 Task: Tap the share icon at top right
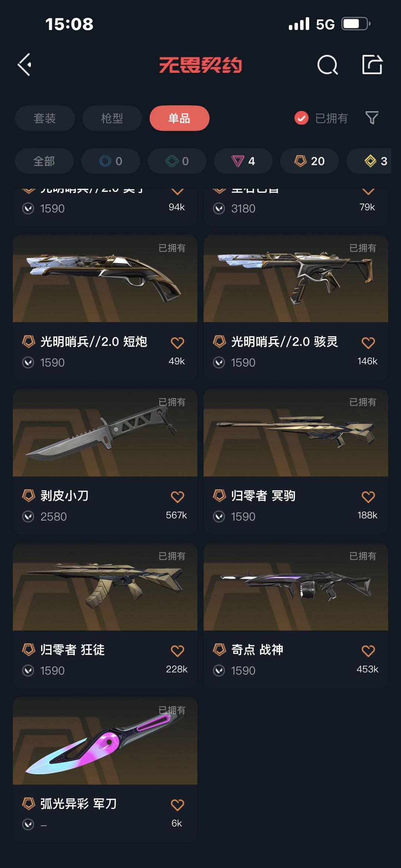(372, 65)
